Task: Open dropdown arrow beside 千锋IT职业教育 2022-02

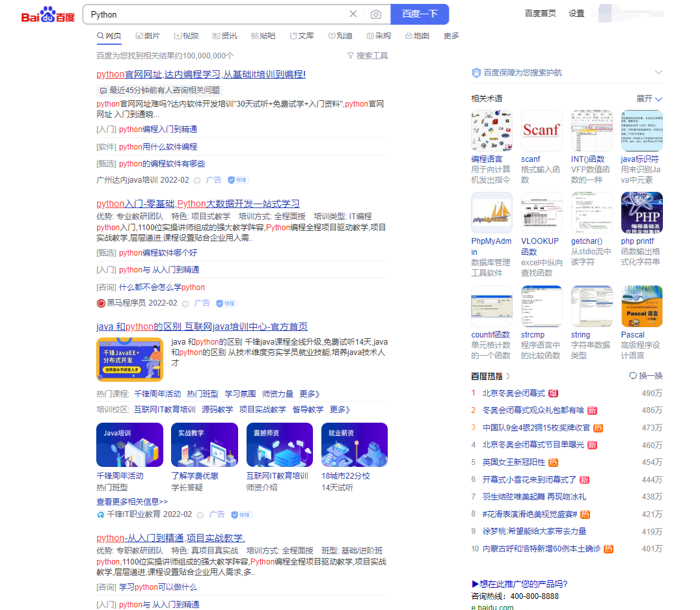Action: click(x=200, y=515)
